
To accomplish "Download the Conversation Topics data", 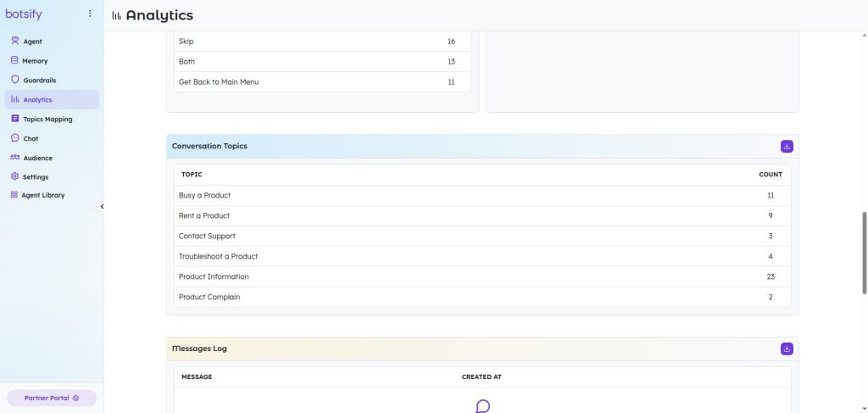I will coord(787,146).
